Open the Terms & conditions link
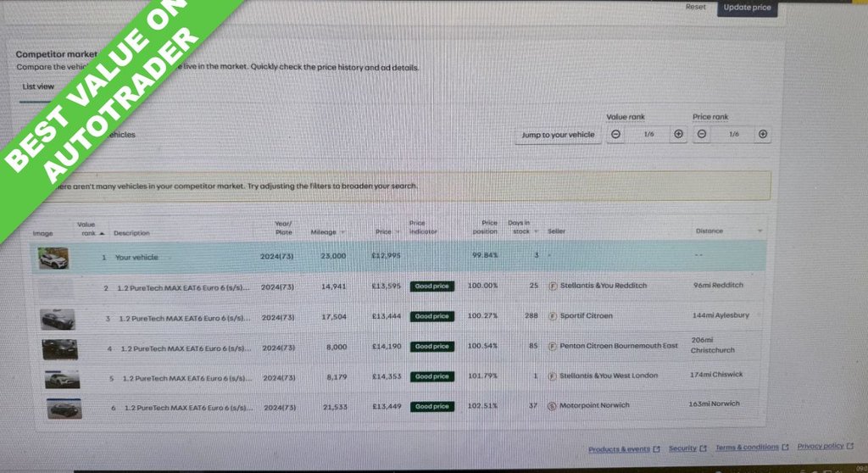The image size is (868, 473). coord(747,448)
